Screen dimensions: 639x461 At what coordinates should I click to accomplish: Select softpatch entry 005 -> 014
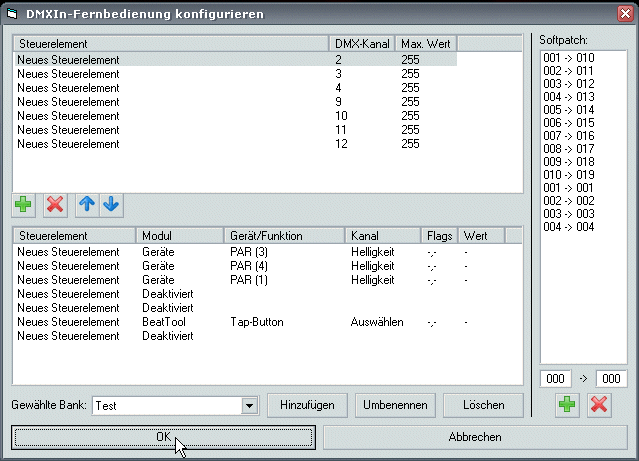(568, 110)
